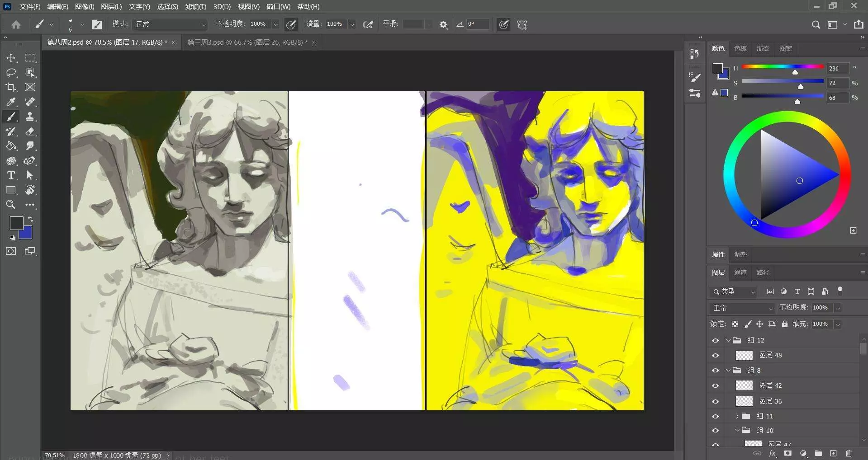Select the Paint Bucket tool
This screenshot has width=868, height=460.
click(11, 146)
